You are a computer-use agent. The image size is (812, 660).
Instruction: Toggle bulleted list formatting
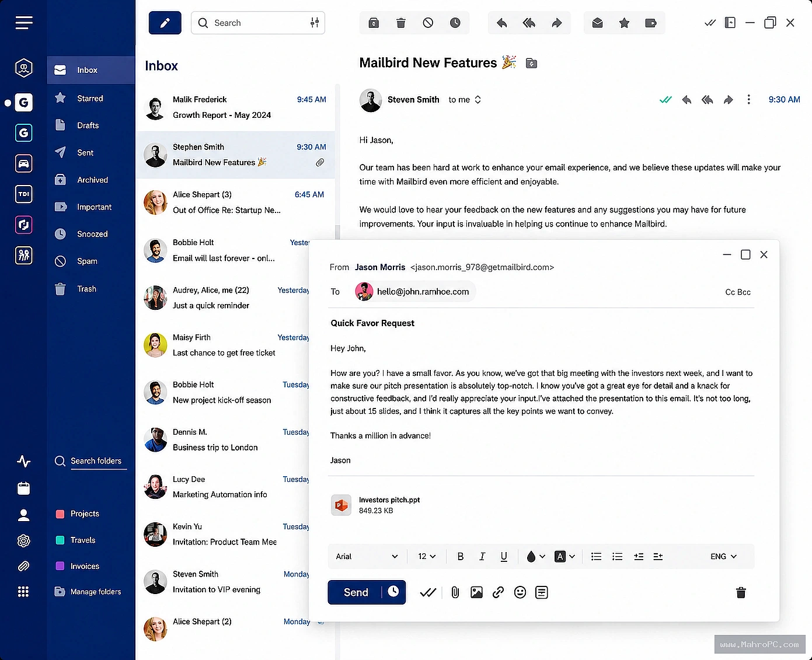[617, 557]
